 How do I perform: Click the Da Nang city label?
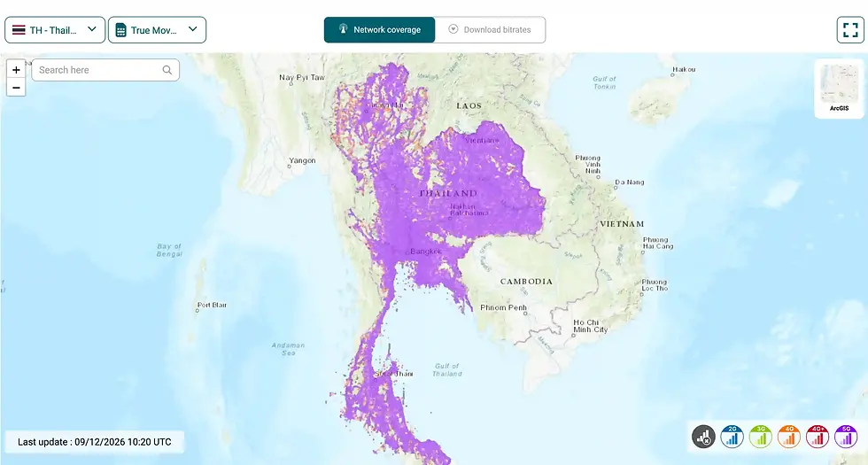point(630,182)
